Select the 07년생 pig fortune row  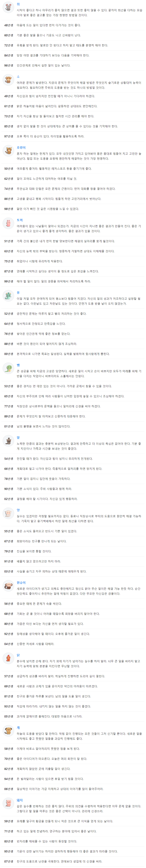click(73, 861)
